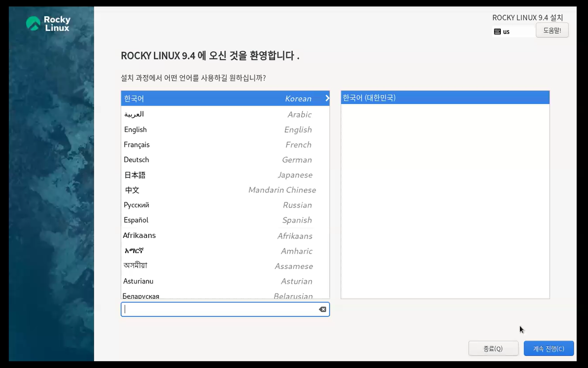Select 中文 Mandarin Chinese language

pos(225,190)
